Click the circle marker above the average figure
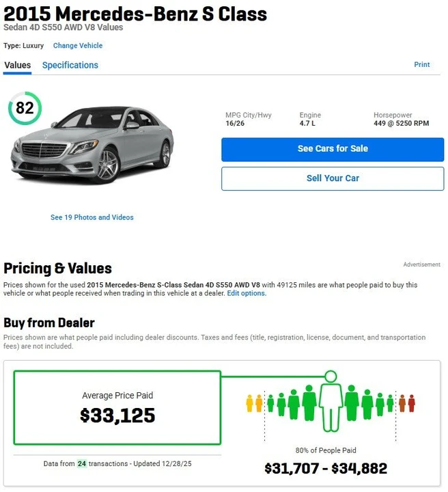 click(x=331, y=376)
